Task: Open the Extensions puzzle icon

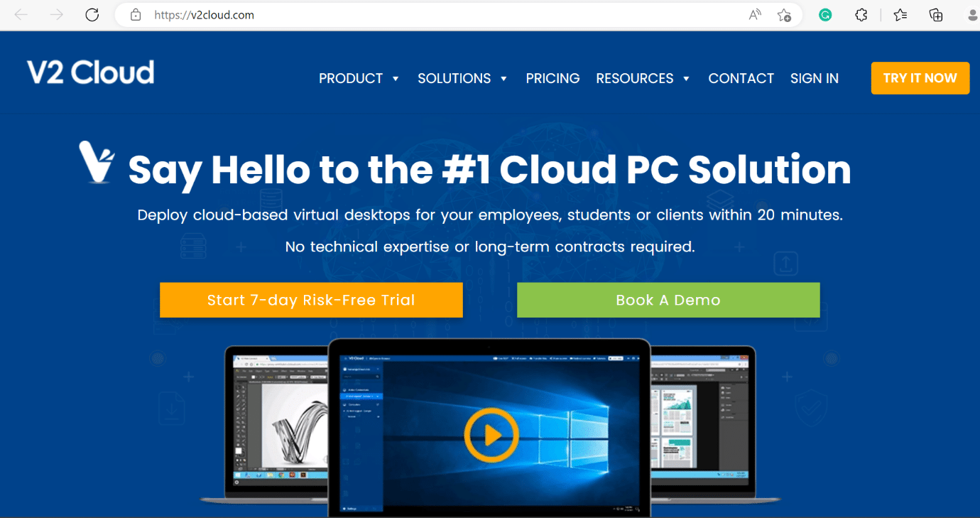Action: click(x=861, y=15)
